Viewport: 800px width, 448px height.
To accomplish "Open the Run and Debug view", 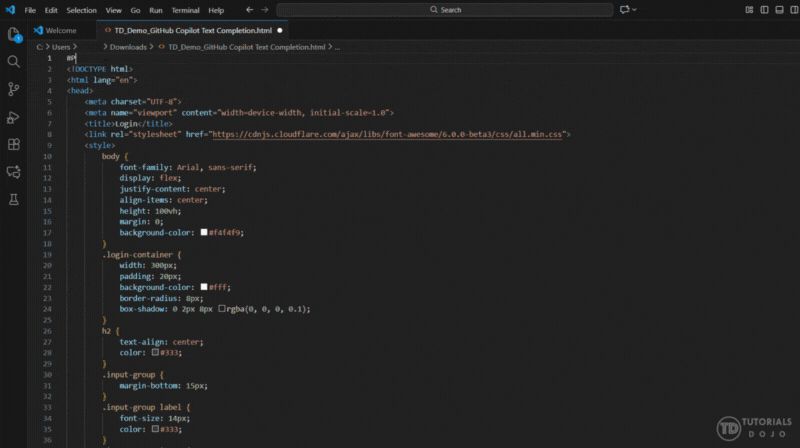I will coord(14,117).
